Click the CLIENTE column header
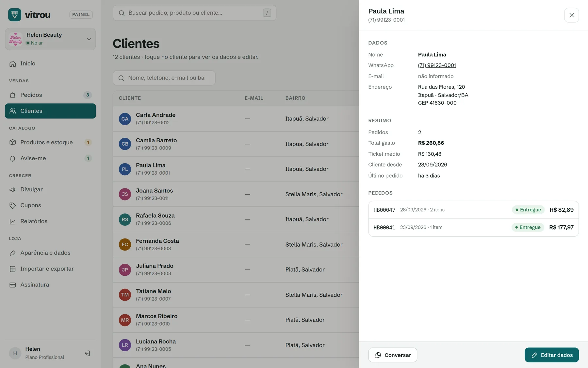Screen dimensions: 588x368 (x=130, y=98)
